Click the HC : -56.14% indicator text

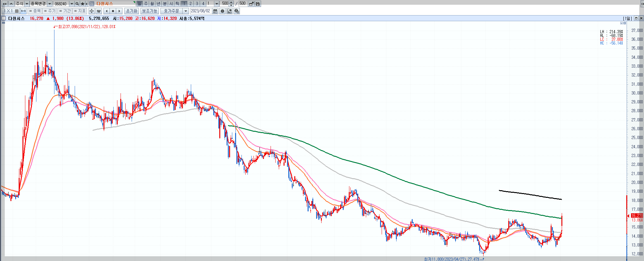611,43
